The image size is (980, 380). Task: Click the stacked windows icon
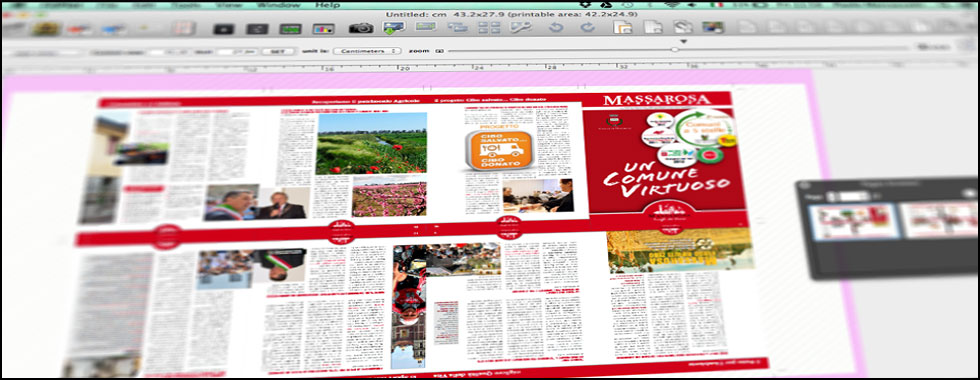(457, 28)
